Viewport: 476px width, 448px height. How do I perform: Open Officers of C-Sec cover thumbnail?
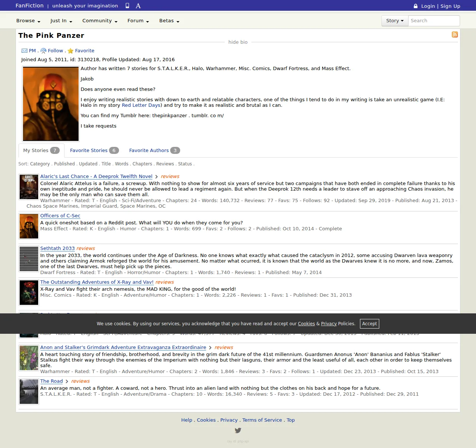tap(29, 226)
